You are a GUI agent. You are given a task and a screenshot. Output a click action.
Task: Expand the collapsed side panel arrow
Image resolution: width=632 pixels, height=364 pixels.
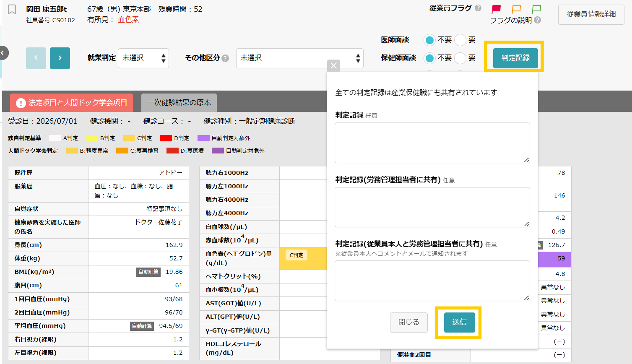(x=3, y=53)
